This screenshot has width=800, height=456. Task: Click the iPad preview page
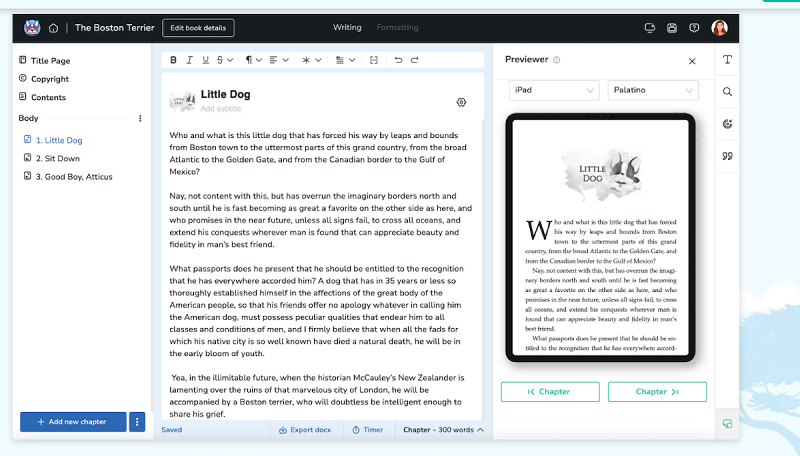[601, 238]
